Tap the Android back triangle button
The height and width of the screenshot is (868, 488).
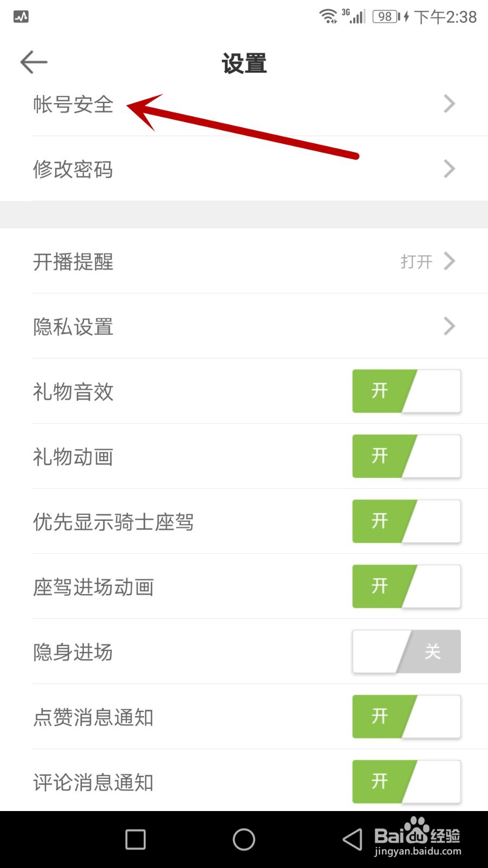coord(352,839)
